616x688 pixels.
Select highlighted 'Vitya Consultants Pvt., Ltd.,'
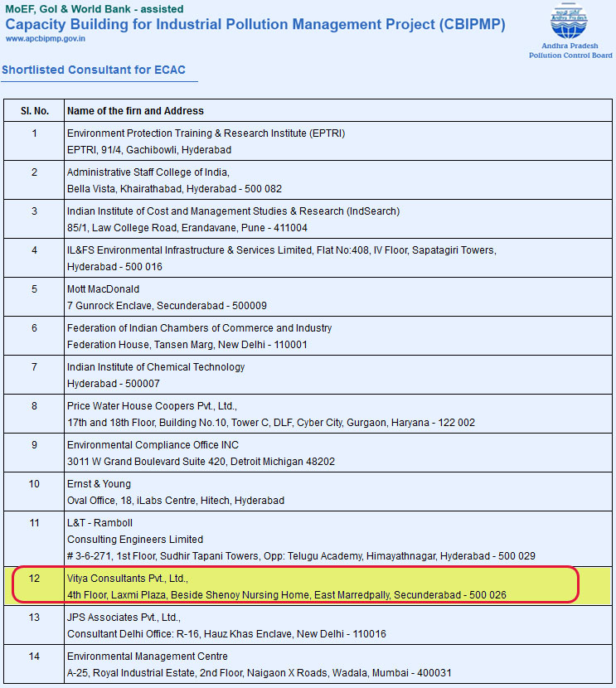tap(127, 579)
